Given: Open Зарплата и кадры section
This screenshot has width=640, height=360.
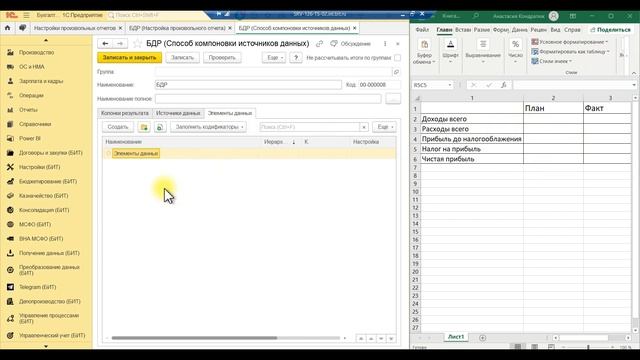Looking at the screenshot, I should [x=41, y=81].
